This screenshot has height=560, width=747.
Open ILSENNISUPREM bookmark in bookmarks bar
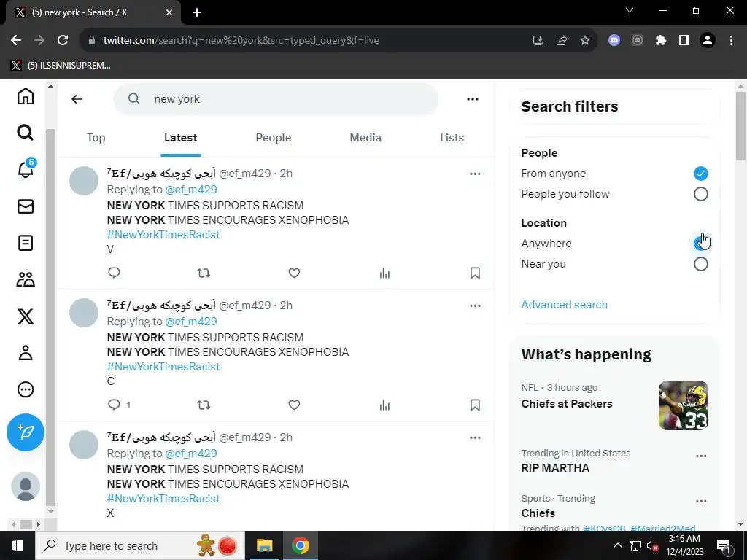[61, 65]
